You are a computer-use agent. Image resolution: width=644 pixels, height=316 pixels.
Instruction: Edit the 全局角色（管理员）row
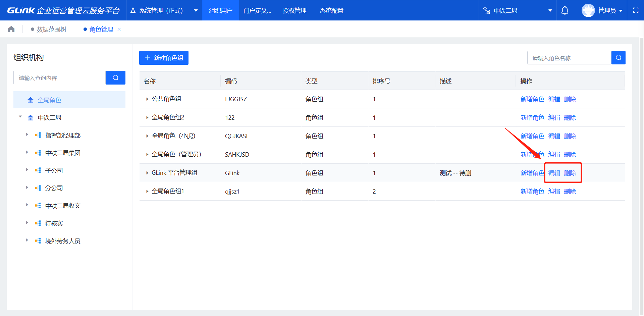coord(554,154)
